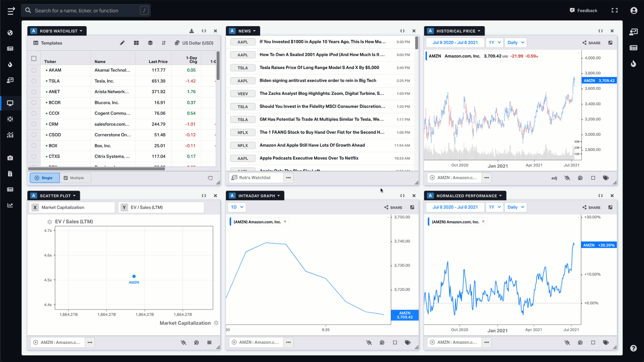
Task: Enable Single selection mode
Action: pyautogui.click(x=45, y=178)
